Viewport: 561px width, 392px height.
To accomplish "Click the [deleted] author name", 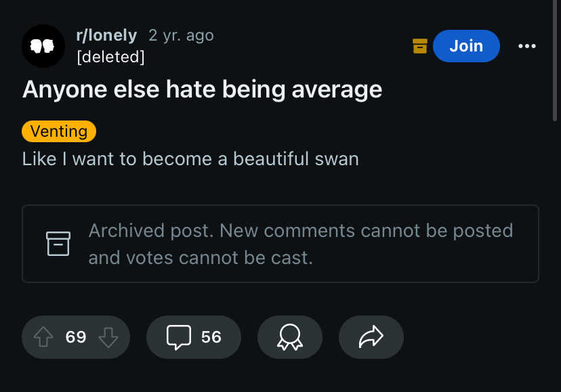I will 111,56.
